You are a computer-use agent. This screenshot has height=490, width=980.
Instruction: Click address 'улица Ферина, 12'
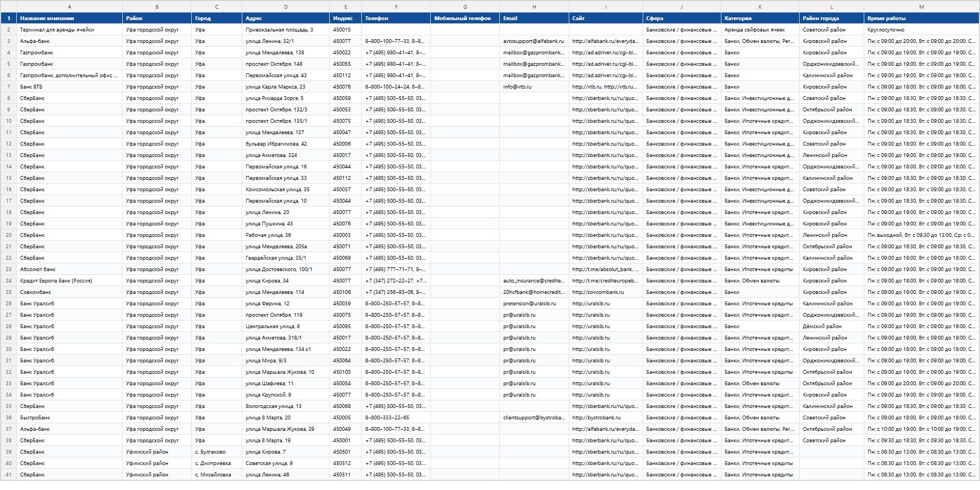point(286,304)
